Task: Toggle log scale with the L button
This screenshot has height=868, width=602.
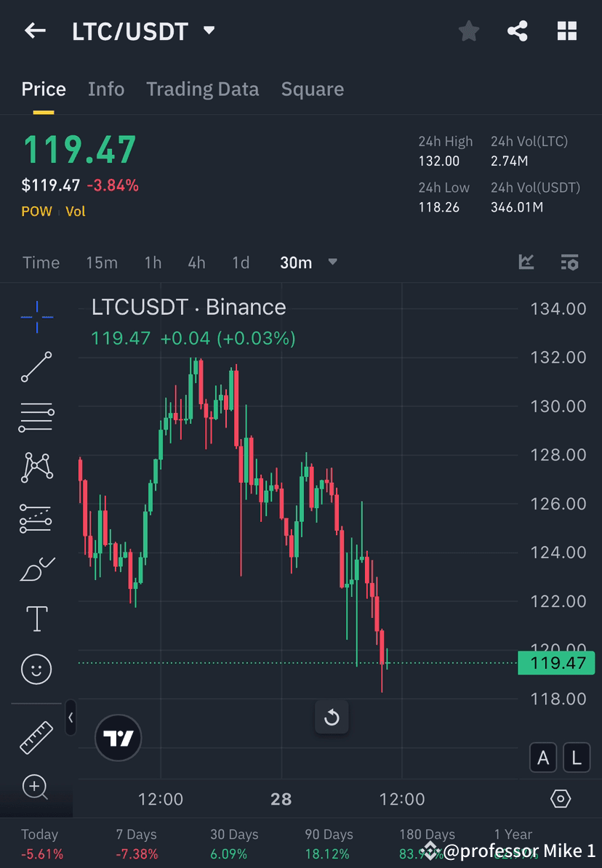Action: [x=576, y=757]
